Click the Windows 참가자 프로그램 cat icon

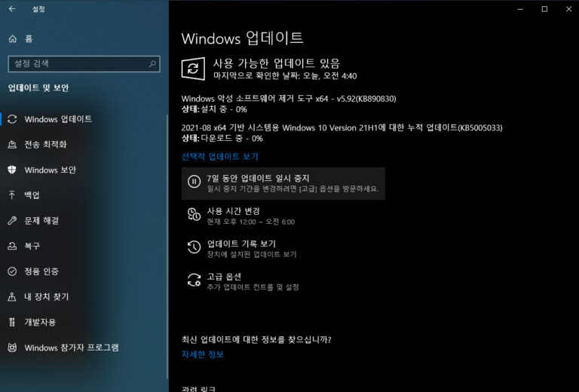[x=12, y=348]
